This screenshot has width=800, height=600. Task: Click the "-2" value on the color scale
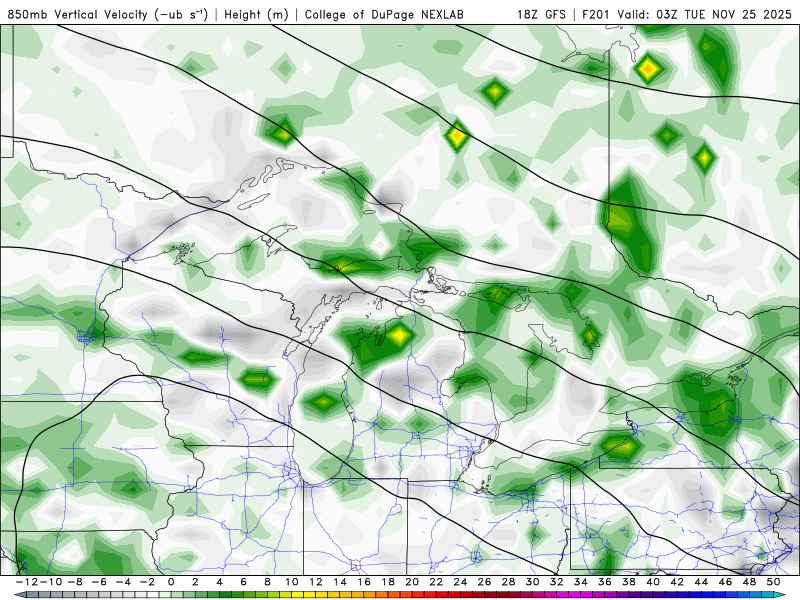coord(147,582)
